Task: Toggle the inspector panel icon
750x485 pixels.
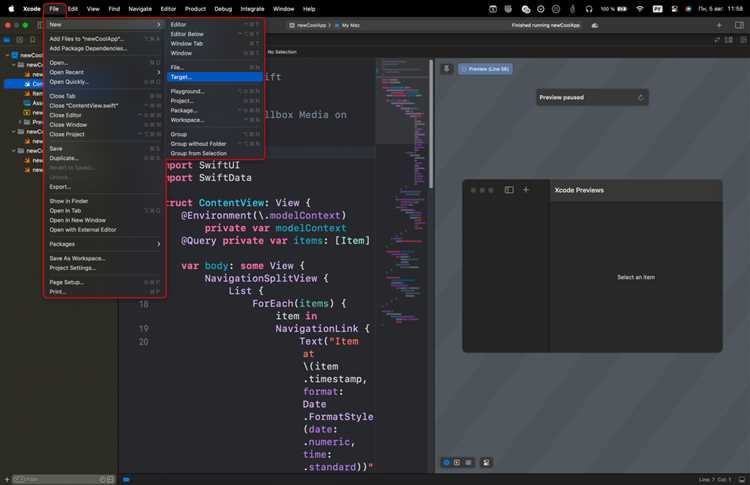Action: point(739,25)
